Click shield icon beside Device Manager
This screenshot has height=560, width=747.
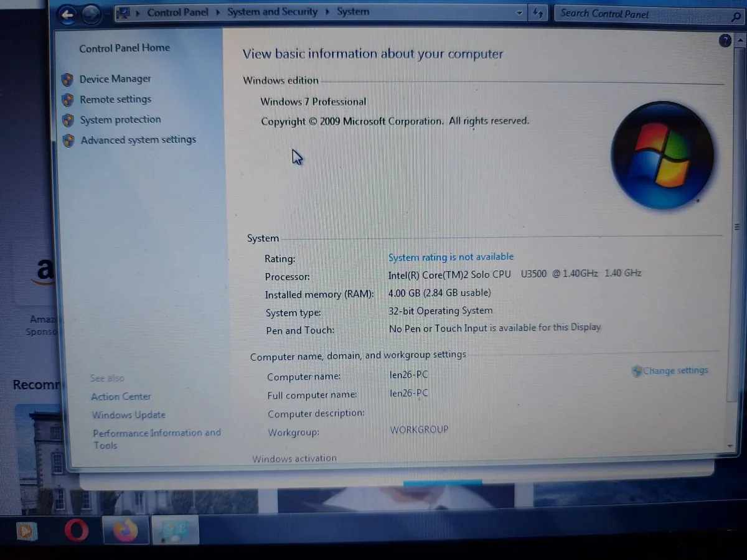[68, 80]
